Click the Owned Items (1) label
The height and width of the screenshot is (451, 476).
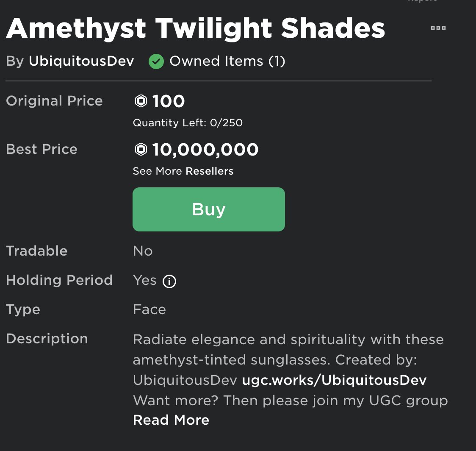[x=227, y=61]
